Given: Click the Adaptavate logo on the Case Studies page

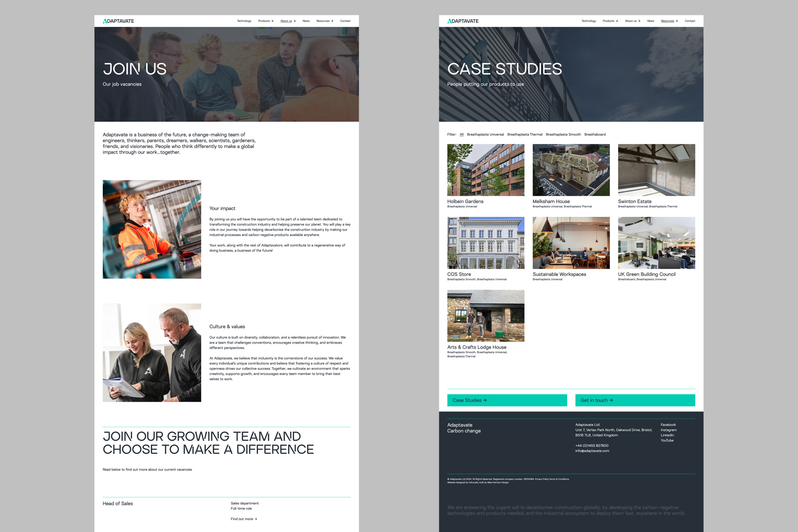Looking at the screenshot, I should pos(463,21).
